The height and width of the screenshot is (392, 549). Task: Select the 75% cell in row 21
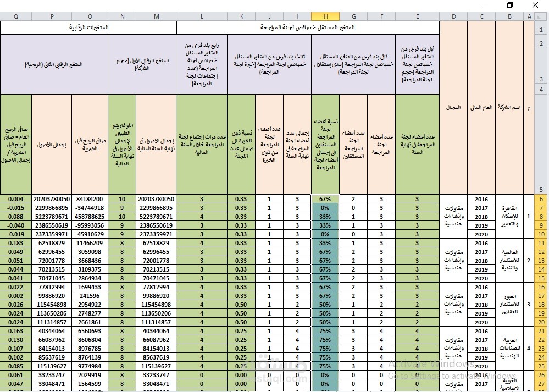[325, 331]
